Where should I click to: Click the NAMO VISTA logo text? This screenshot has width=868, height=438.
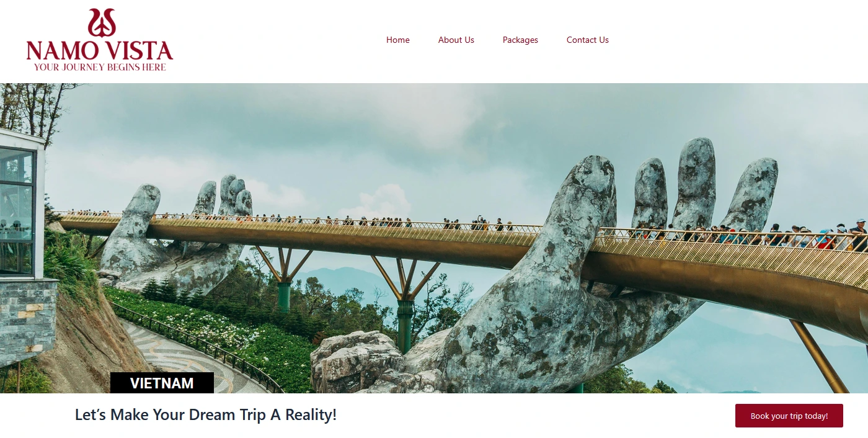pyautogui.click(x=100, y=50)
